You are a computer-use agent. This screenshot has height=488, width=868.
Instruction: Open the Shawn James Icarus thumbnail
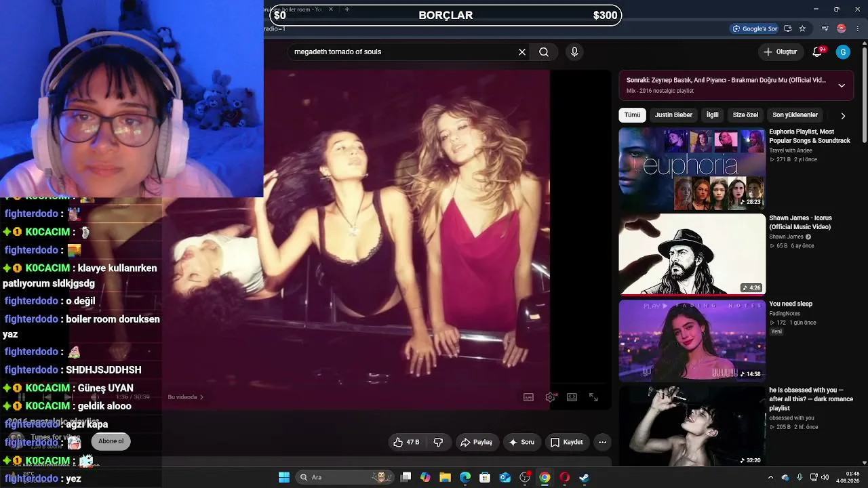(692, 254)
